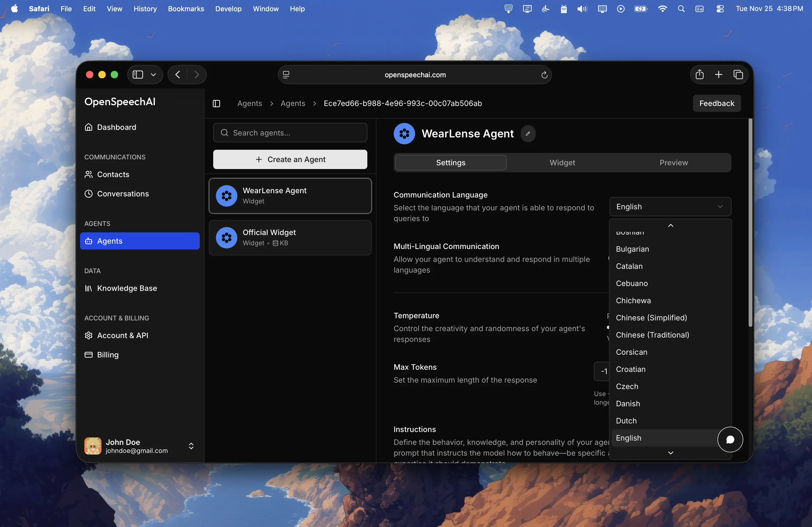
Task: Click the Dashboard home icon
Action: point(89,127)
